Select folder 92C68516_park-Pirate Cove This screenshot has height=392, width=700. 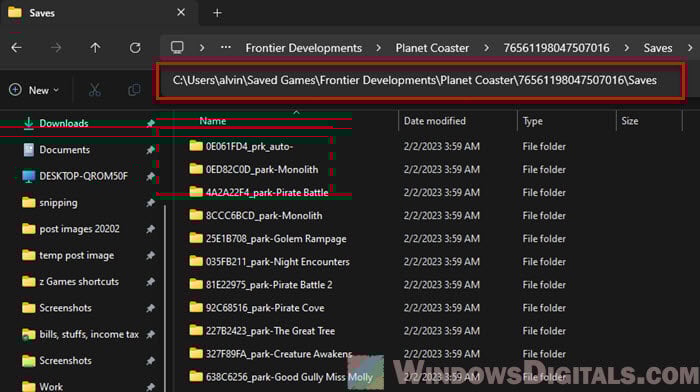pos(265,308)
